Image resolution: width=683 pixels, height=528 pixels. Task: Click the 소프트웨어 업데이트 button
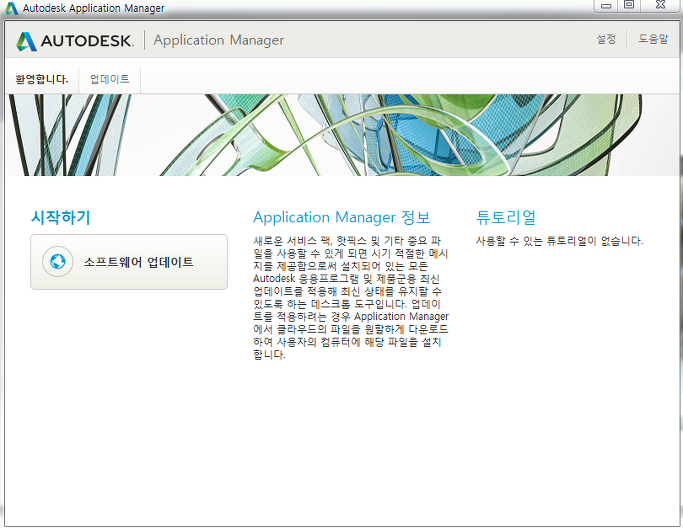point(128,262)
